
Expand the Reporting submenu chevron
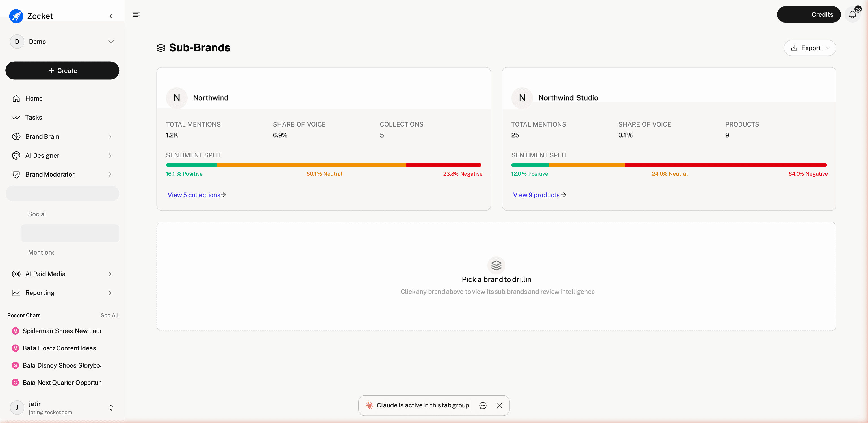tap(110, 293)
